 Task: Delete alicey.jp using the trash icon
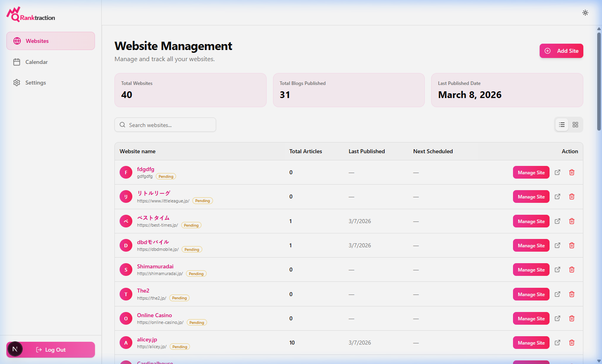(572, 342)
